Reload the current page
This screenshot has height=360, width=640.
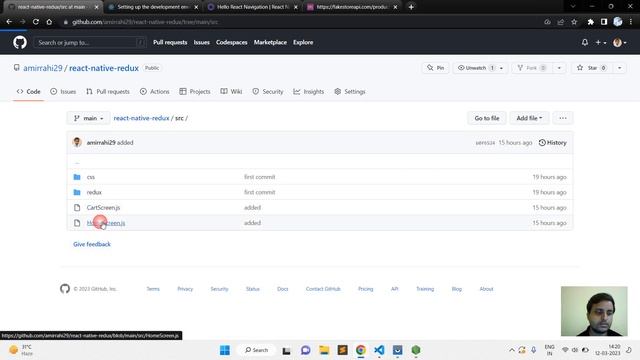click(36, 22)
